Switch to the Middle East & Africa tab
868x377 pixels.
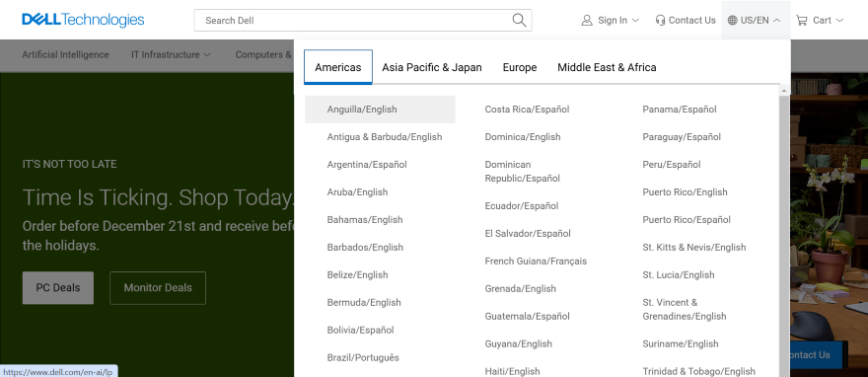(607, 67)
